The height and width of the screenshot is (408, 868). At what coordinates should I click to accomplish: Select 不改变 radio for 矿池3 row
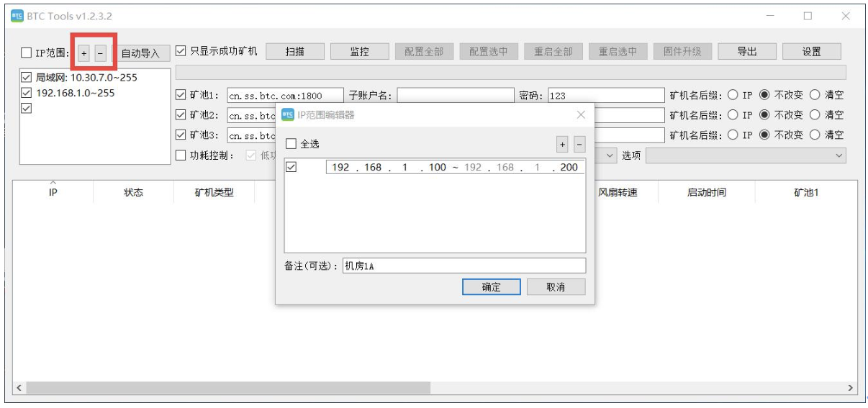(x=764, y=135)
